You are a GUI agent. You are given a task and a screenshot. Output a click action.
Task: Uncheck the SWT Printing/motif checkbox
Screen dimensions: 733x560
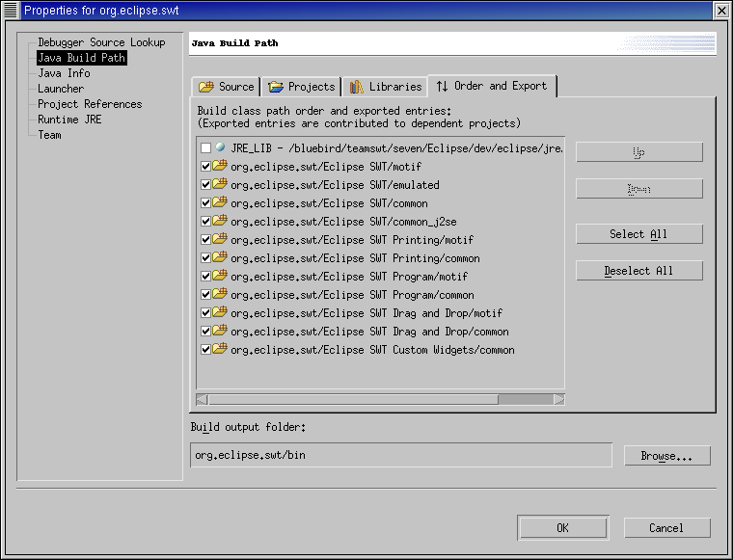click(205, 240)
